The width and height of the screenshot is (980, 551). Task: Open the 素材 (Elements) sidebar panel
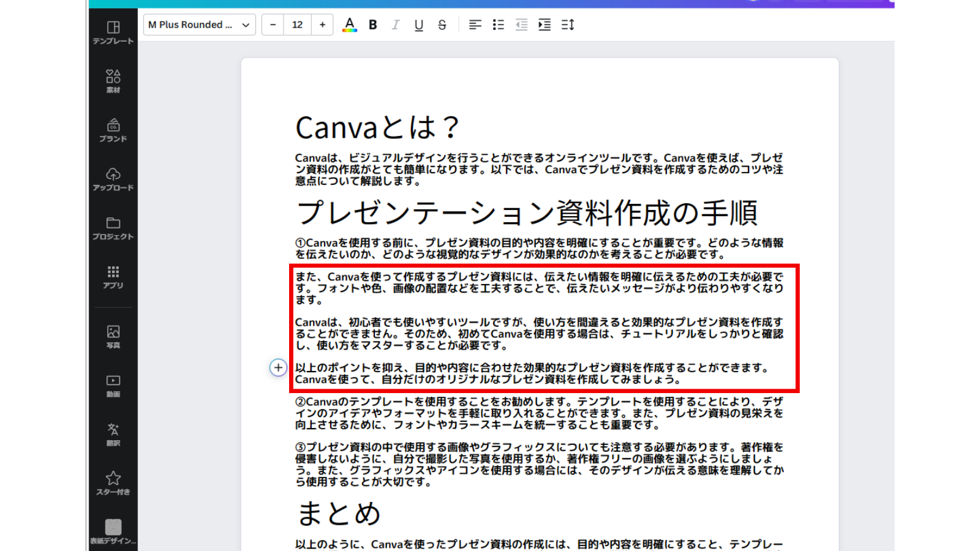[x=113, y=81]
